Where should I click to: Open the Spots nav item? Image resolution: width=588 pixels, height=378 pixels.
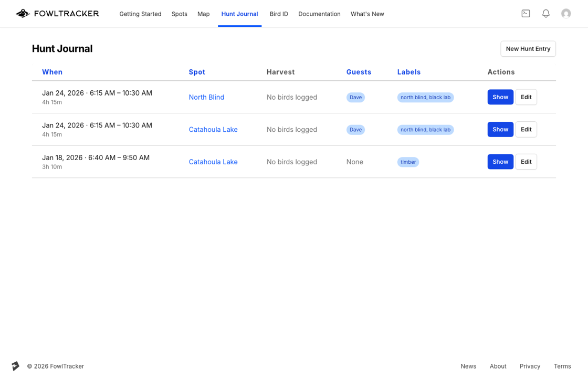tap(179, 14)
